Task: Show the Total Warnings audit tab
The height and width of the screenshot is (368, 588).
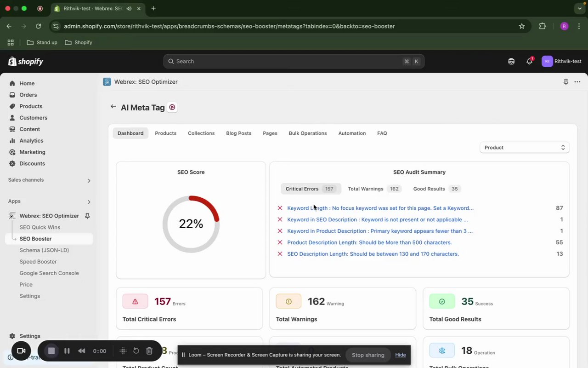Action: click(x=373, y=189)
